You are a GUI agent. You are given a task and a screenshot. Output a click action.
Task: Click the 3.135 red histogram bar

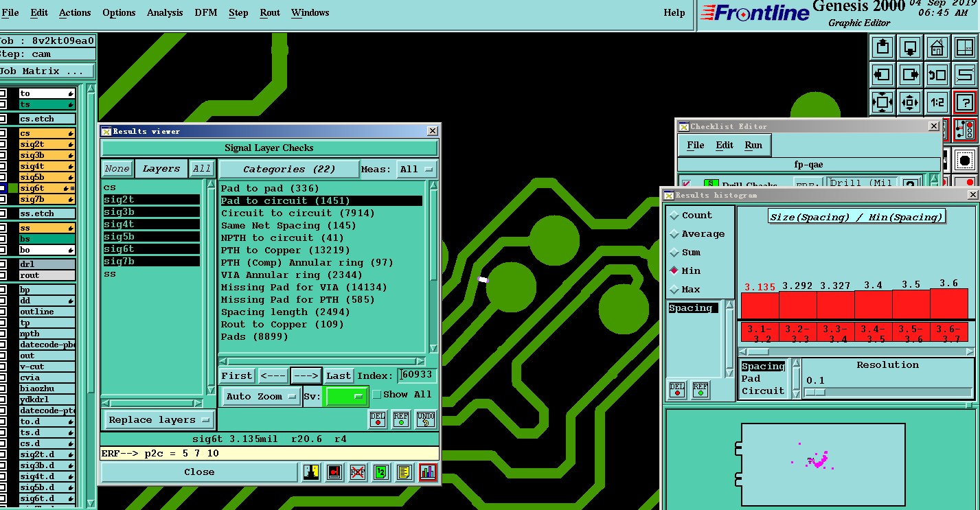tap(760, 305)
